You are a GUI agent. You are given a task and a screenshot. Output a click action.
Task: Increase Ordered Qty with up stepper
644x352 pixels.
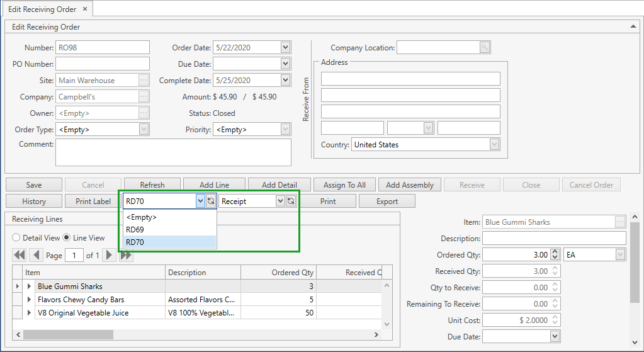point(555,252)
